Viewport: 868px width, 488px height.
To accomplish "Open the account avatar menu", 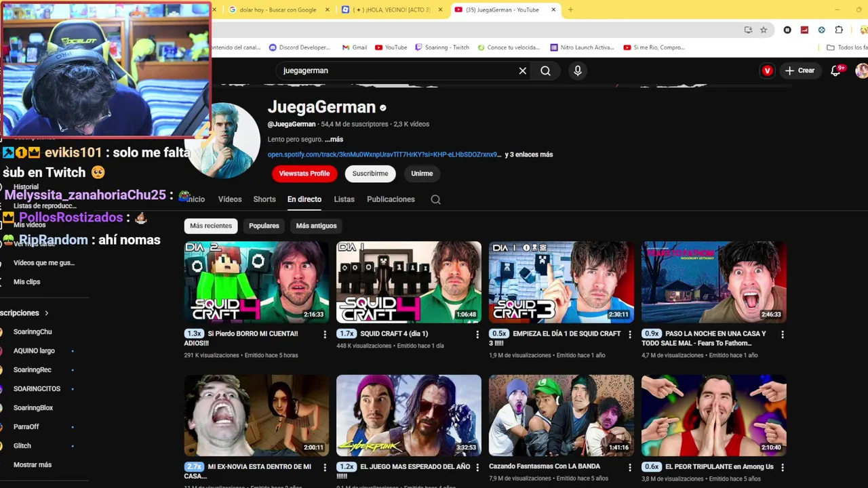I will point(861,70).
